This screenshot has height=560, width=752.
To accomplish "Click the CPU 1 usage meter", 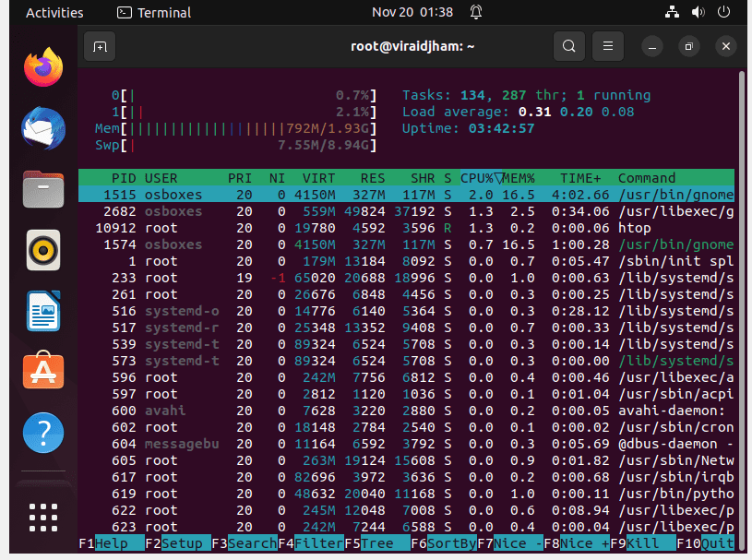I will pos(245,112).
